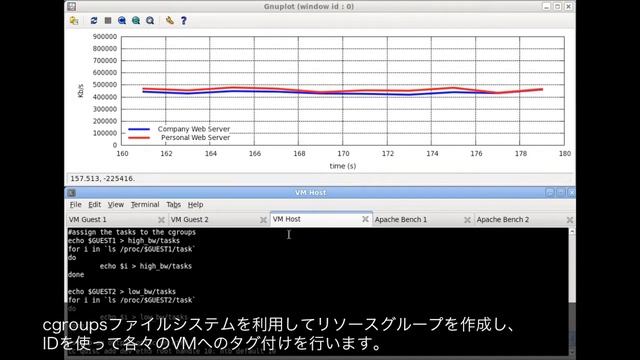
Task: Close the Gnuplot window
Action: [569, 7]
